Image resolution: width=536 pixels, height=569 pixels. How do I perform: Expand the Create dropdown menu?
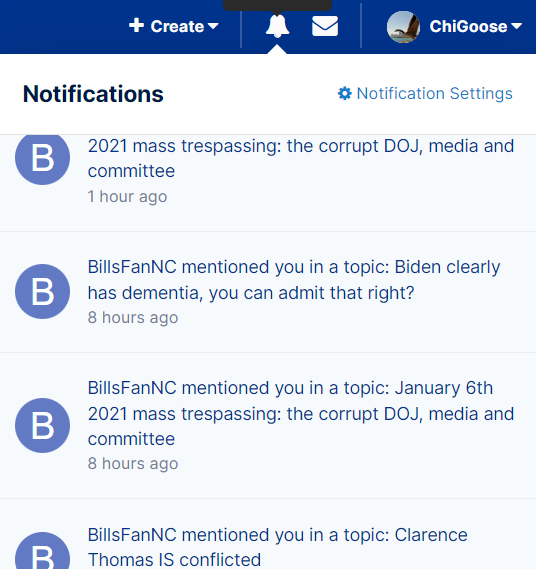click(x=173, y=26)
